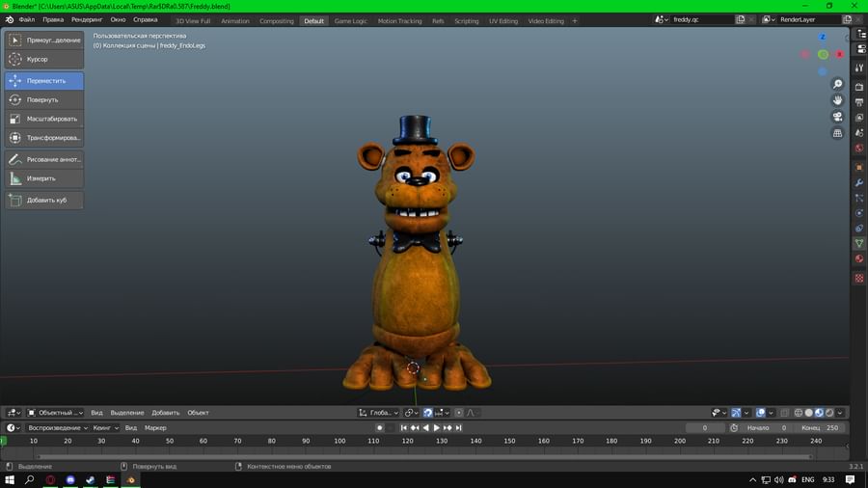Open the snapping options dropdown

click(x=442, y=413)
